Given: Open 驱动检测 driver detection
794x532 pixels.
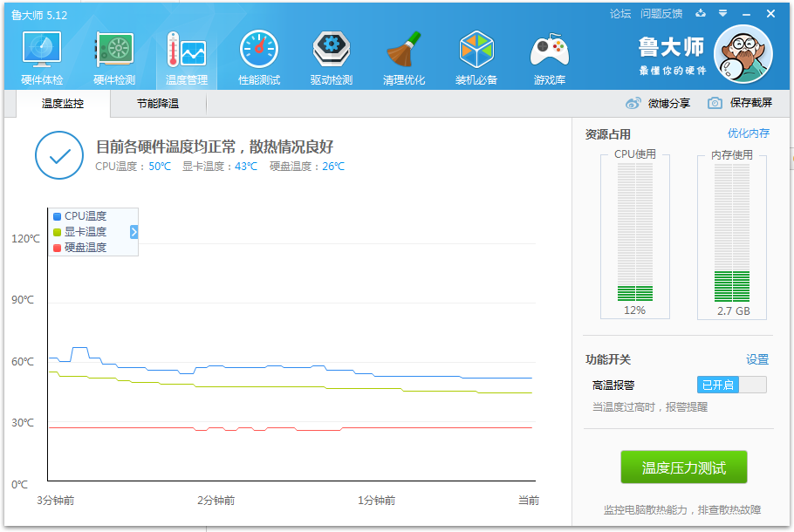Looking at the screenshot, I should click(x=332, y=58).
